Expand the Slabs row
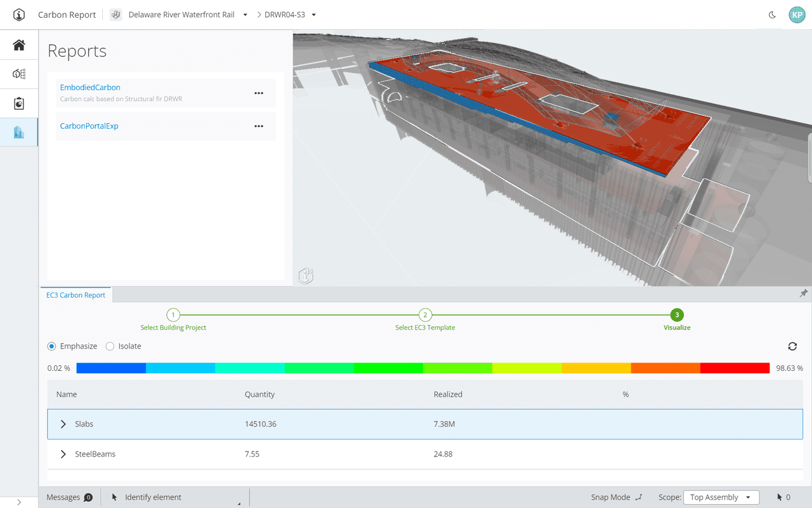This screenshot has width=812, height=508. pos(62,424)
